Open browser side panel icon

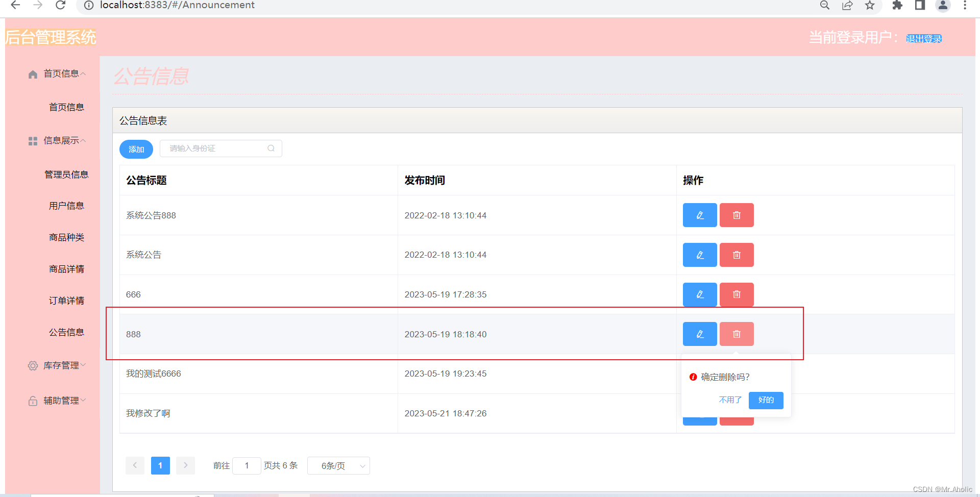920,5
